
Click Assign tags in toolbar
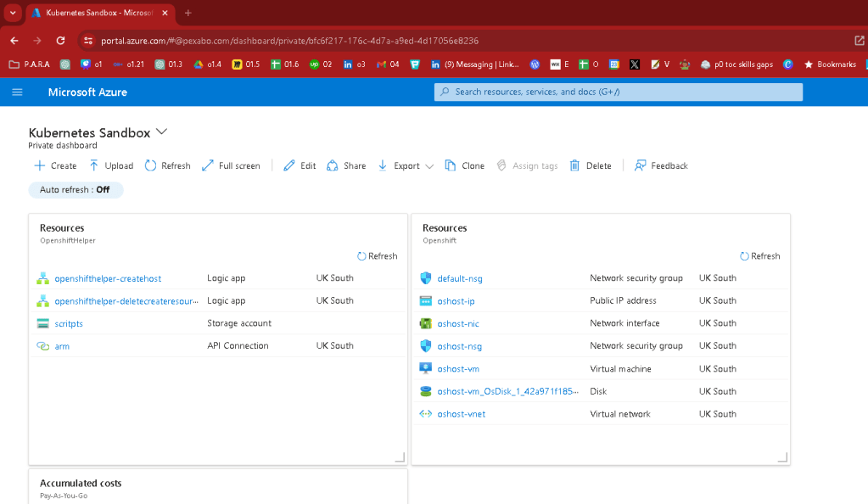pyautogui.click(x=527, y=165)
